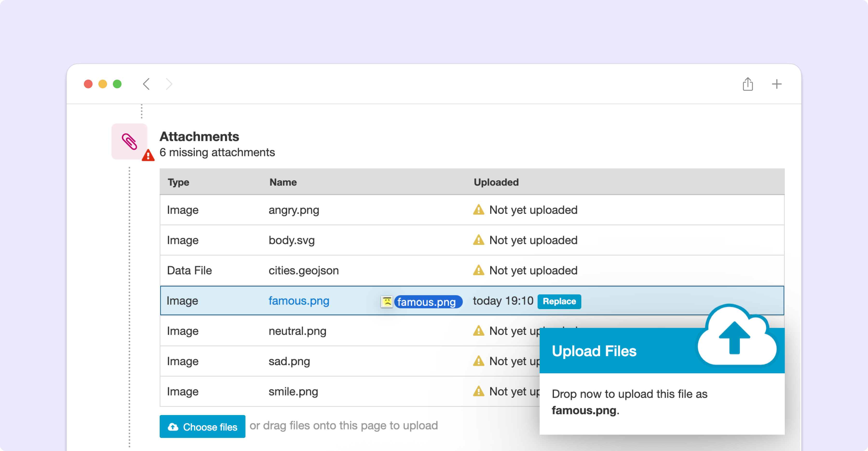The width and height of the screenshot is (868, 451).
Task: Click the 6 missing attachments text
Action: coord(217,153)
